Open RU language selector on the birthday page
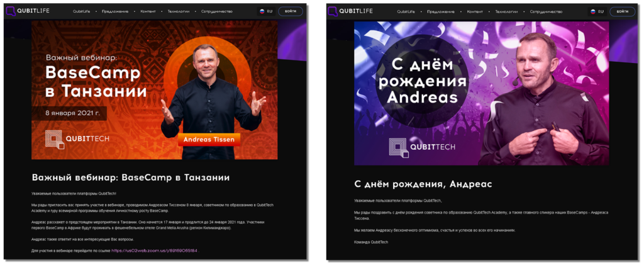644x267 pixels. [597, 11]
